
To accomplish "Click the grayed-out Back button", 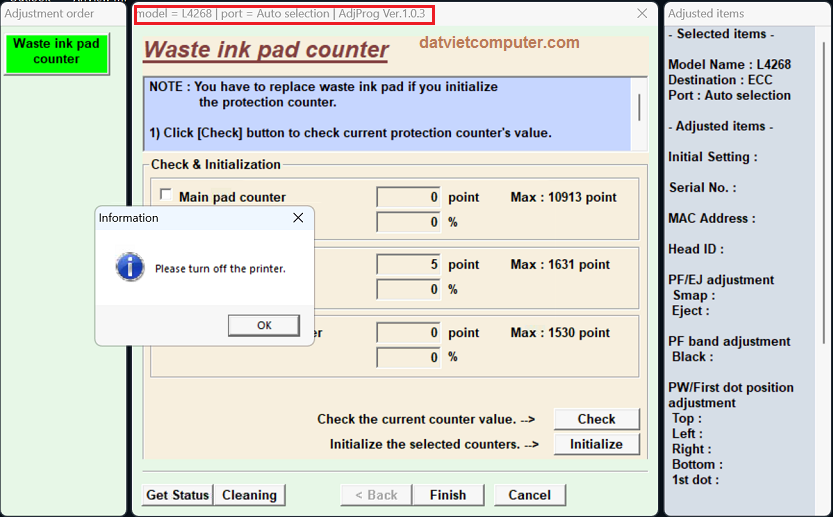I will (369, 495).
